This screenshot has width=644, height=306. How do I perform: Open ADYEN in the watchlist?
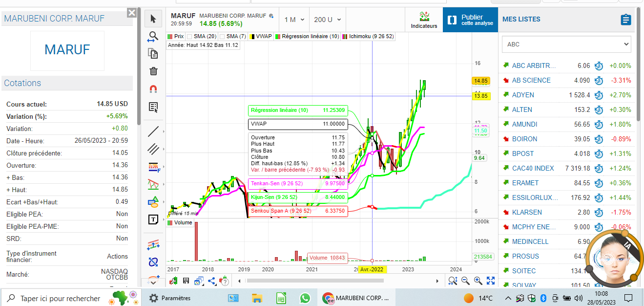pyautogui.click(x=523, y=95)
